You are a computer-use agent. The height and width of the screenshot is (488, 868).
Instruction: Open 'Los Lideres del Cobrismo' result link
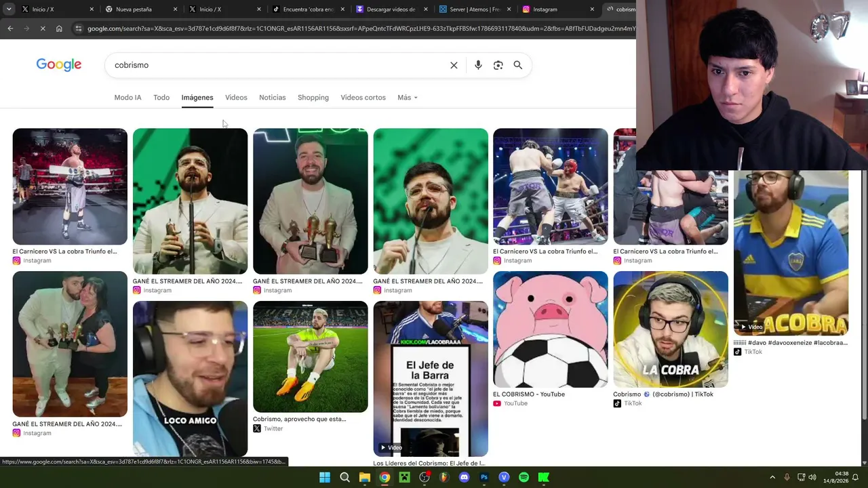coord(429,464)
